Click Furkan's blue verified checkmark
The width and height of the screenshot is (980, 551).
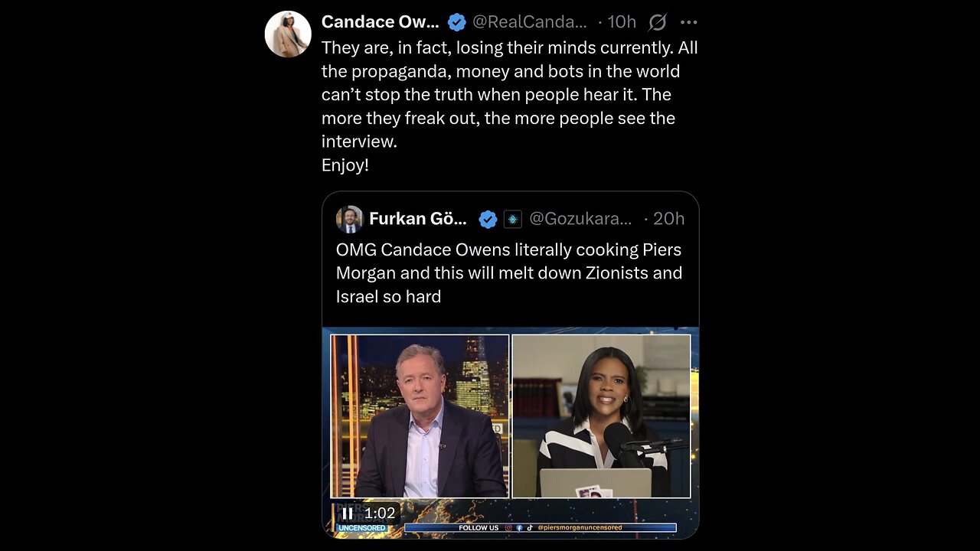488,220
